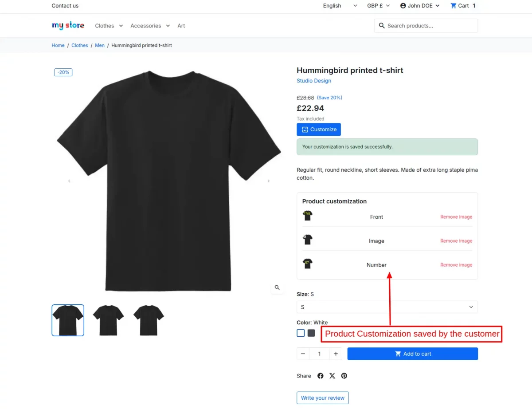Select the second t-shirt thumbnail
This screenshot has width=532, height=409.
point(108,320)
